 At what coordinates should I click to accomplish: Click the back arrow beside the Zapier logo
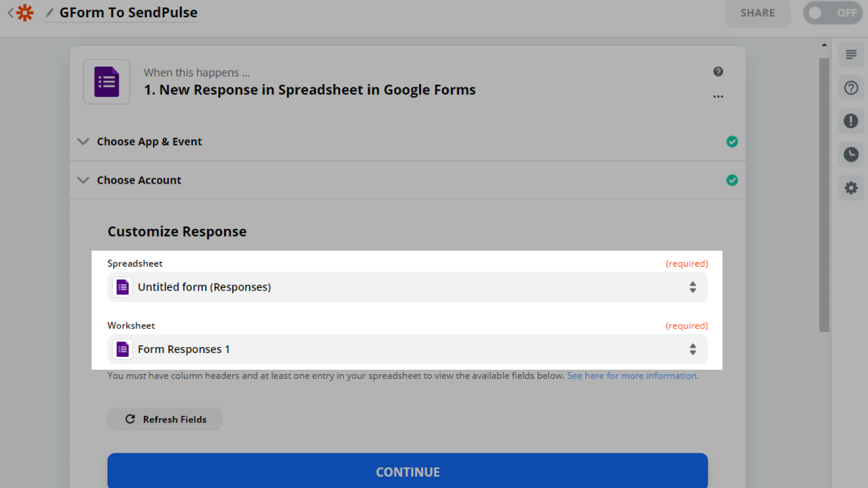[10, 12]
